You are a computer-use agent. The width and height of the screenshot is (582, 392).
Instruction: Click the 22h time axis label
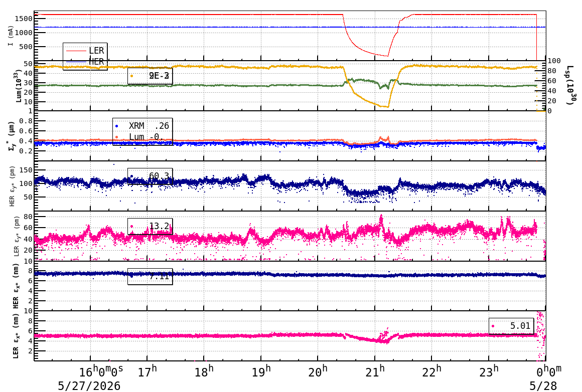431,371
